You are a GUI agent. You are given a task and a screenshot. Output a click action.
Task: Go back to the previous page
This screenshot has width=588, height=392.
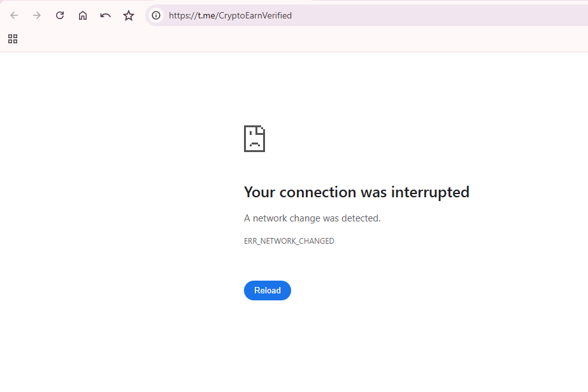pos(14,15)
